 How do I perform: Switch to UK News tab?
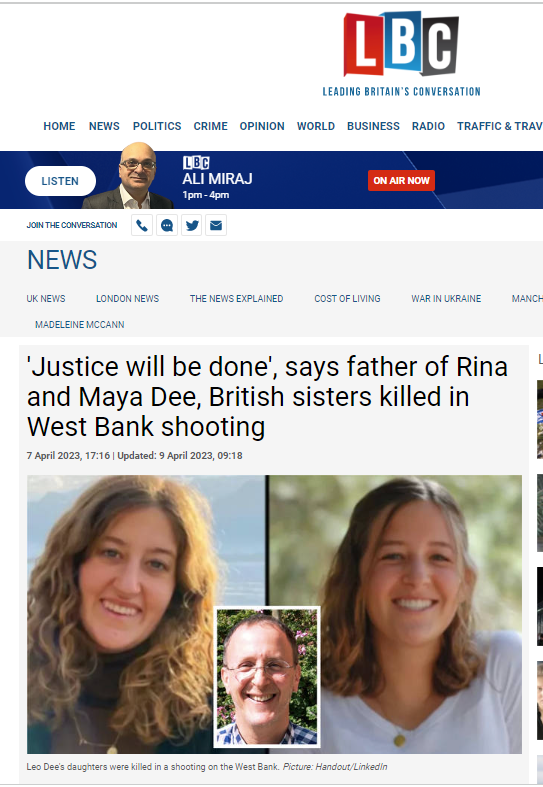point(46,299)
